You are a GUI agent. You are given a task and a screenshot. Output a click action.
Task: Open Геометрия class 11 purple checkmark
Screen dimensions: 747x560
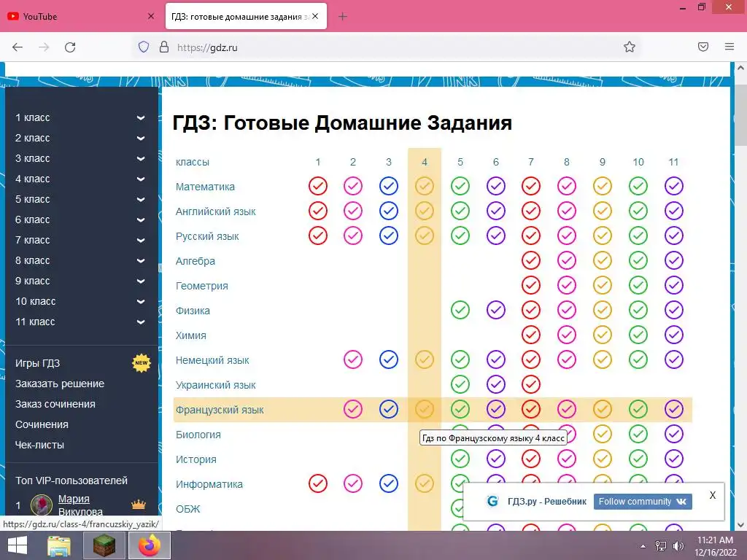coord(674,285)
